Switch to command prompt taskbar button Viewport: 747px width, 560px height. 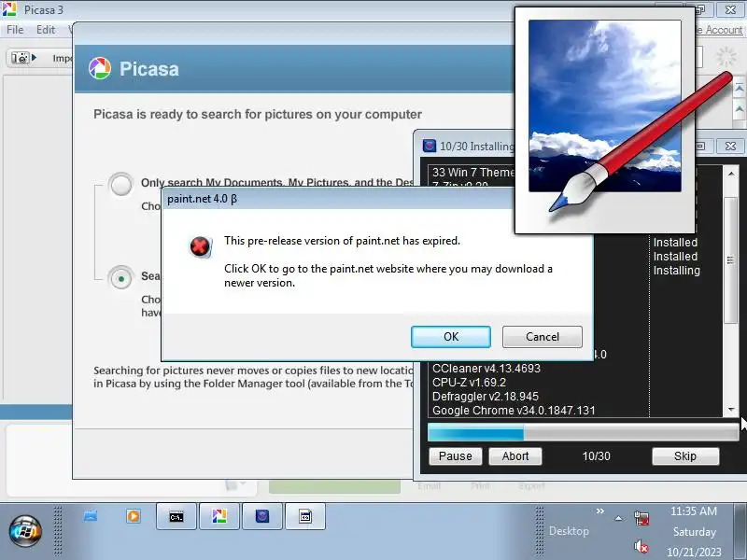pos(176,517)
